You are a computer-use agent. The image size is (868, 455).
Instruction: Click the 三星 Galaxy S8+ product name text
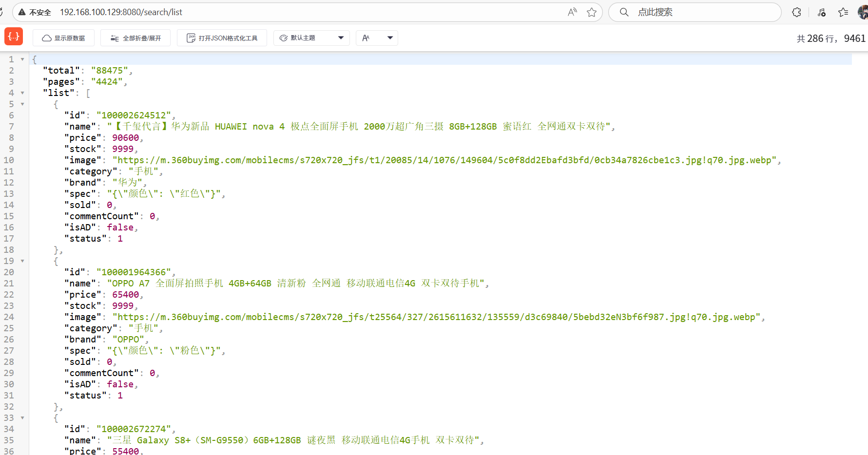(293, 440)
